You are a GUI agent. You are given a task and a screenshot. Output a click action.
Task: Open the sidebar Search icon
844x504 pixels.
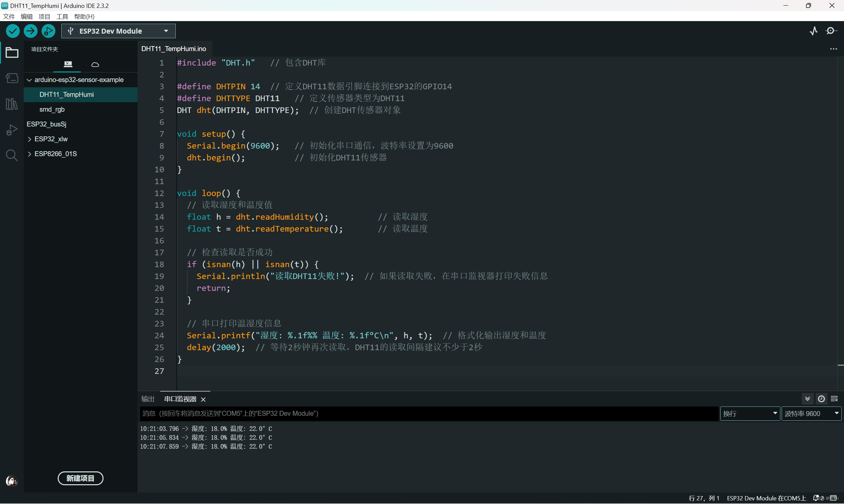click(x=12, y=155)
